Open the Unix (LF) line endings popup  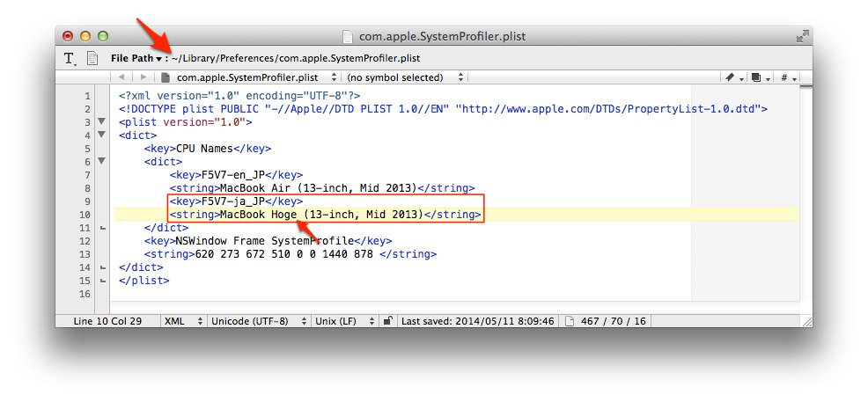(x=345, y=321)
